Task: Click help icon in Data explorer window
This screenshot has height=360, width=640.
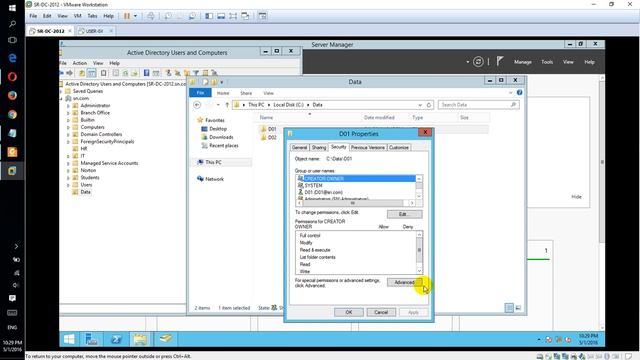Action: 519,93
